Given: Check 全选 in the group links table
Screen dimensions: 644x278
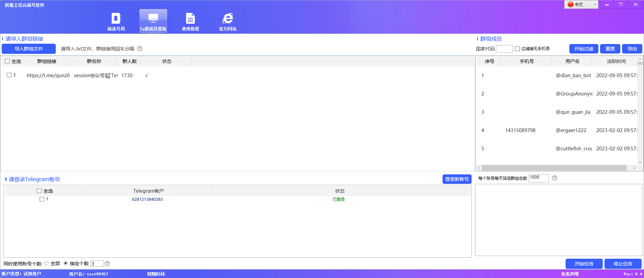Looking at the screenshot, I should pos(7,61).
